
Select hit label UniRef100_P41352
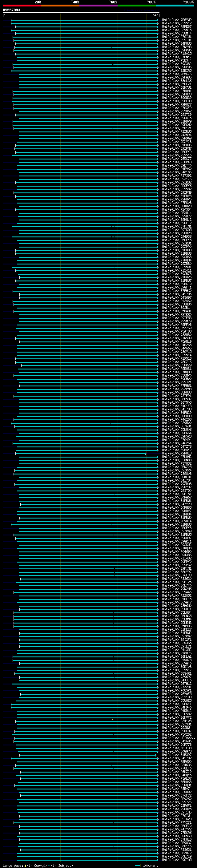[177, 650]
